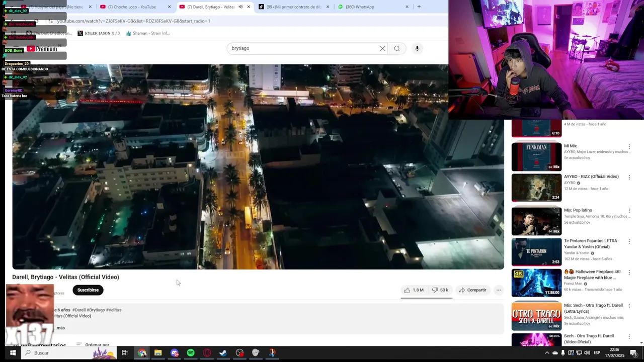This screenshot has height=362, width=644.
Task: Open the system volume control in tray
Action: coord(587,353)
